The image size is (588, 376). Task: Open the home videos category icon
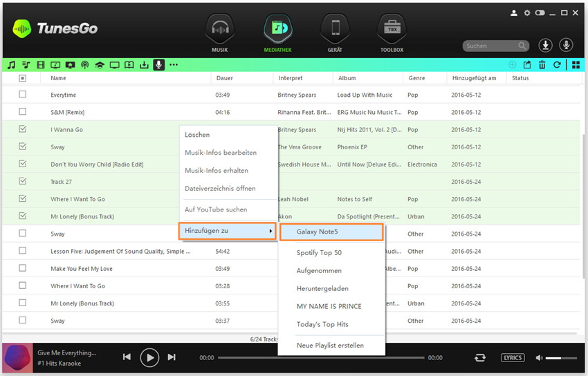pyautogui.click(x=70, y=65)
